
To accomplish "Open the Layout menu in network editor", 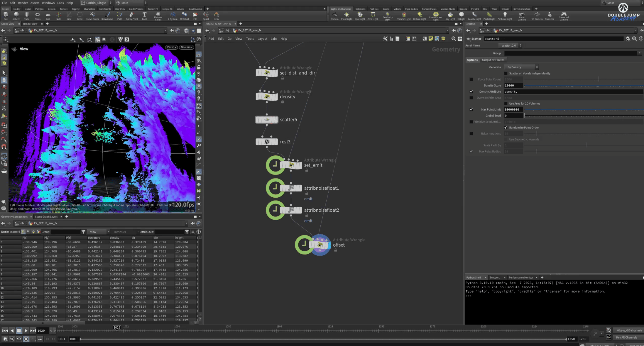I will (262, 39).
